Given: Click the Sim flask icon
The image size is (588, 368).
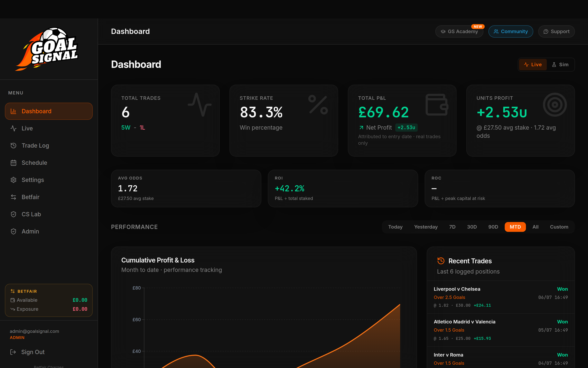Looking at the screenshot, I should (554, 64).
